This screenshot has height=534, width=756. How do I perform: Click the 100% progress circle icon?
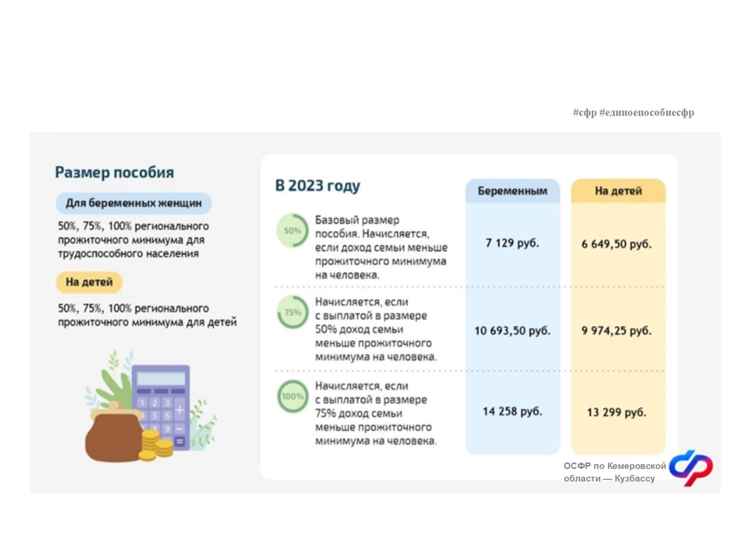coord(293,396)
